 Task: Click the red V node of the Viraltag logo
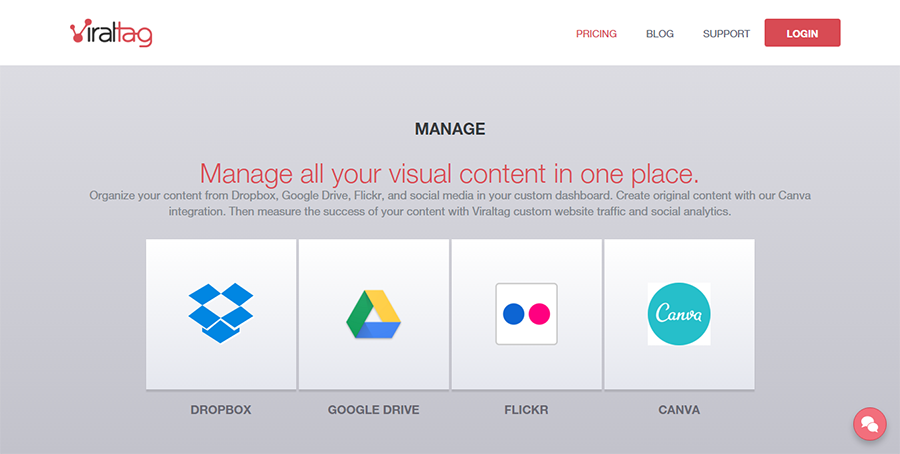79,32
